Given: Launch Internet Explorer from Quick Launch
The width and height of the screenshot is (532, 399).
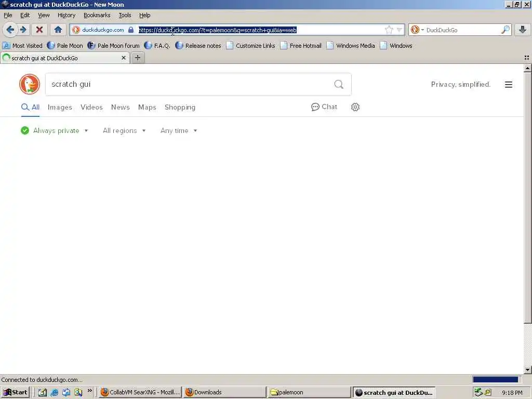Looking at the screenshot, I should (x=54, y=393).
